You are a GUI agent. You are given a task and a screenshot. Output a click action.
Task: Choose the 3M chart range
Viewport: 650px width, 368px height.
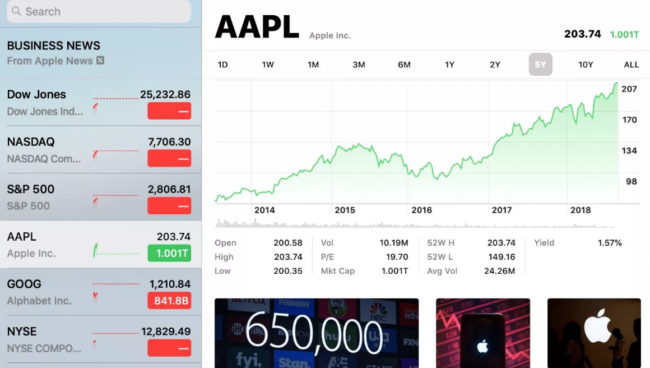pyautogui.click(x=359, y=65)
